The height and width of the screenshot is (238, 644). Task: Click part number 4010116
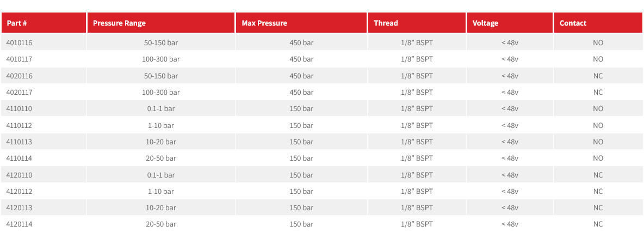point(19,42)
